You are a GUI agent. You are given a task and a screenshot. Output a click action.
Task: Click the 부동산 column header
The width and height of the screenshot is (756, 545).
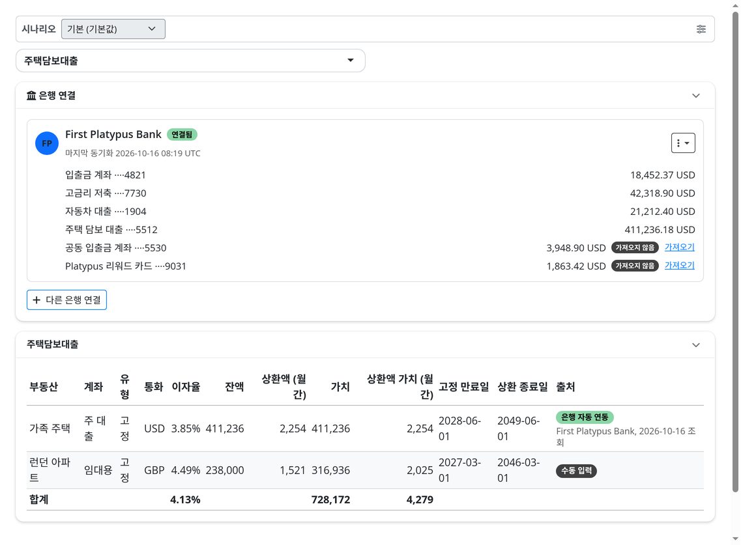pos(44,387)
